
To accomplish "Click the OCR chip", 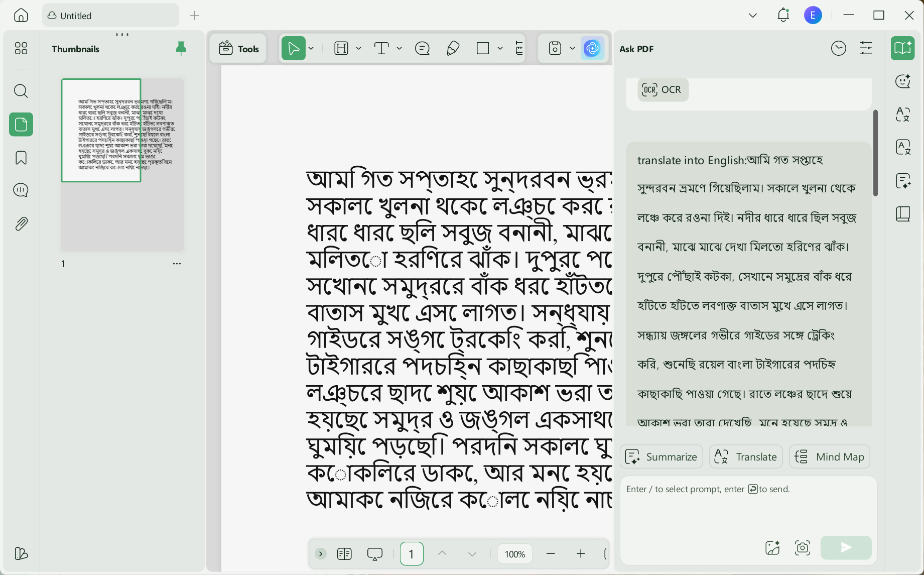I will point(663,90).
